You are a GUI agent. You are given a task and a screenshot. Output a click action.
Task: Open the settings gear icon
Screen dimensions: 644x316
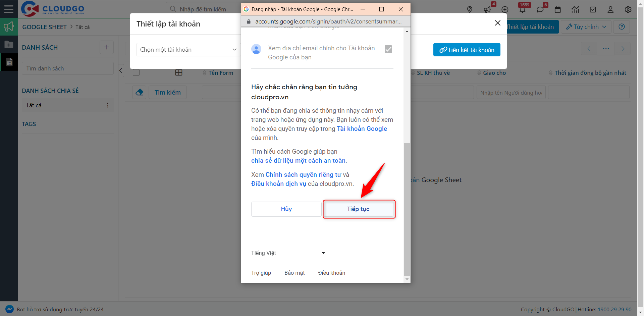point(628,10)
